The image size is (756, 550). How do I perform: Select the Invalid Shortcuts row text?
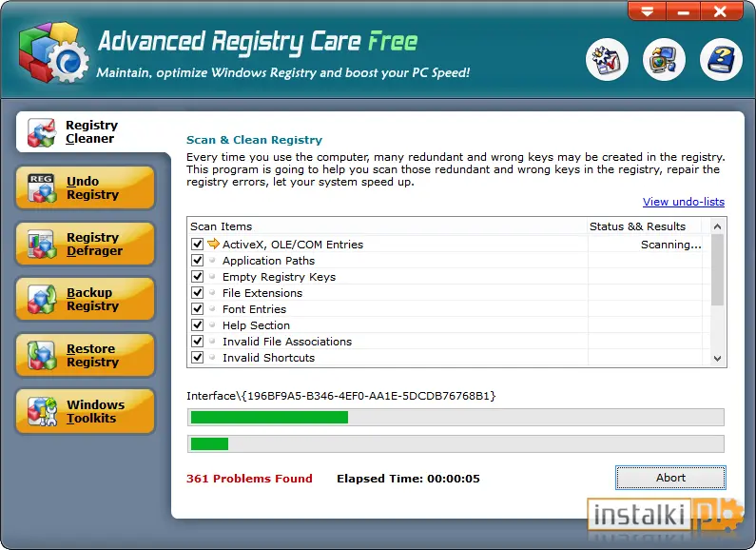(x=268, y=358)
